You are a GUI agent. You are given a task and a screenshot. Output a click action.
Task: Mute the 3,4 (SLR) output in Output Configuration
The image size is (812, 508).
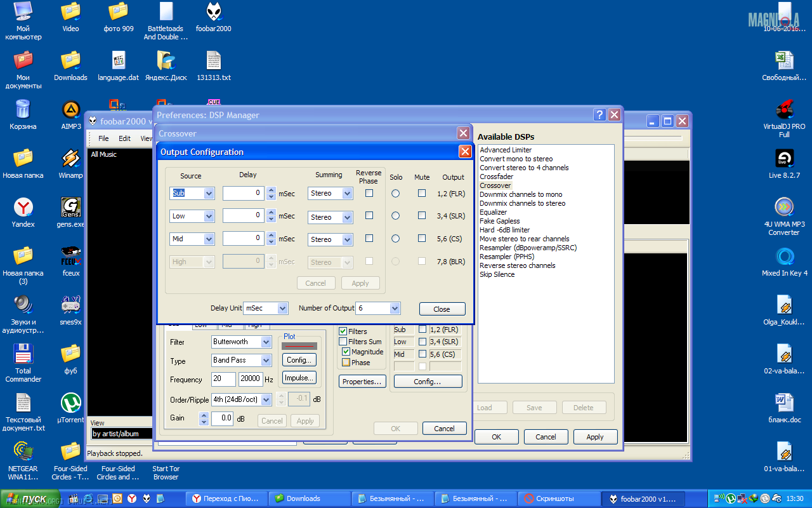point(422,216)
